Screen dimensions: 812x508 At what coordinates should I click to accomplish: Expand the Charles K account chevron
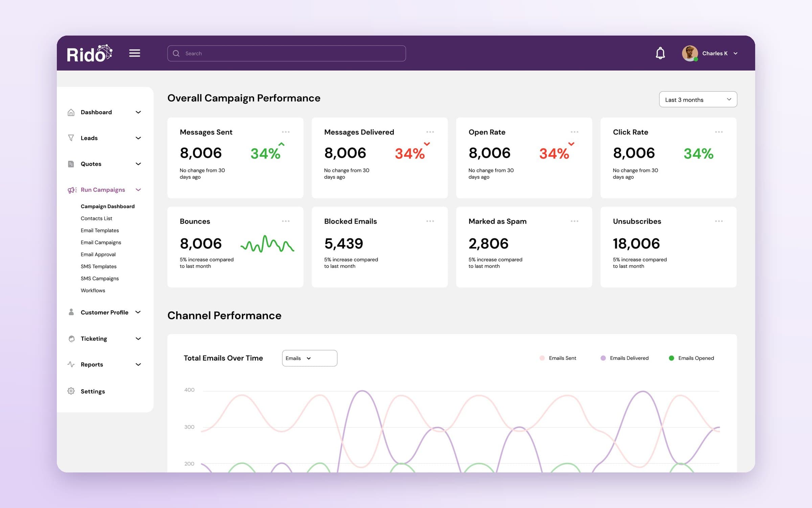point(736,54)
